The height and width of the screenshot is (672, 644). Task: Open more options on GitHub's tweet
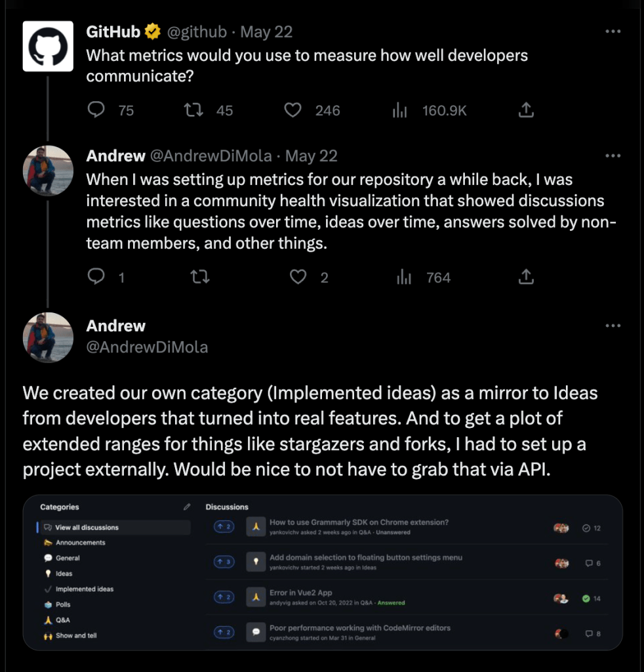click(613, 31)
